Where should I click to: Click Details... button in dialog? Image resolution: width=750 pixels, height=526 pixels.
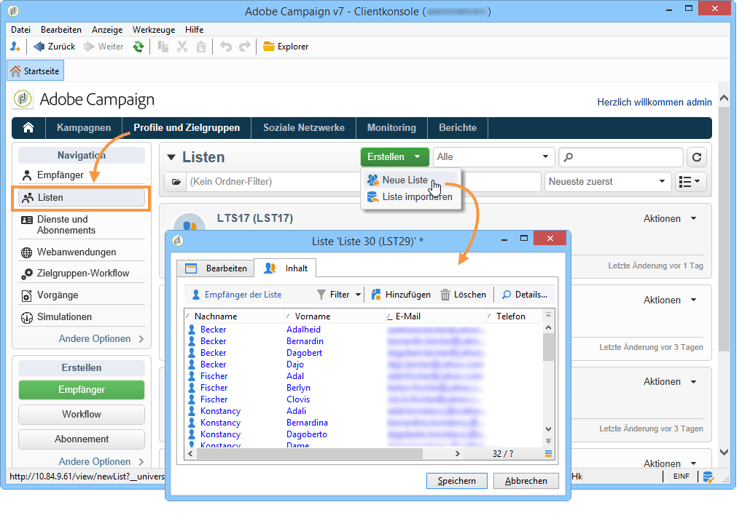524,295
